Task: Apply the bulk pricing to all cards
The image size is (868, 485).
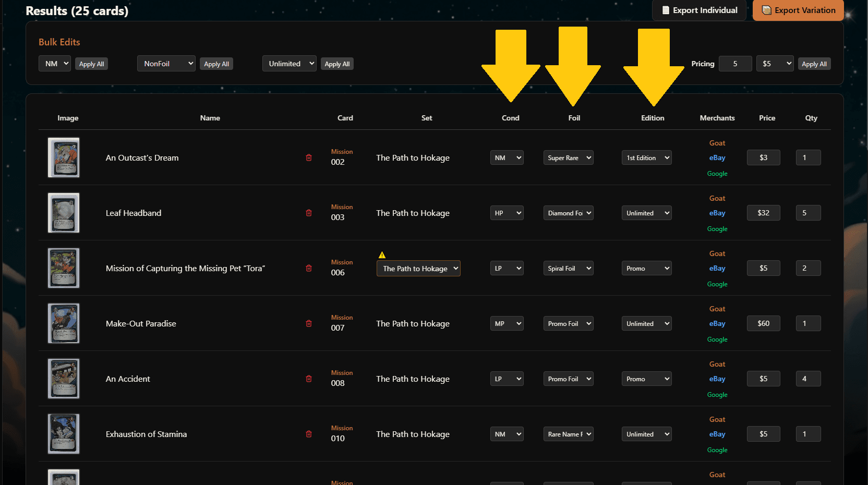Action: coord(814,64)
